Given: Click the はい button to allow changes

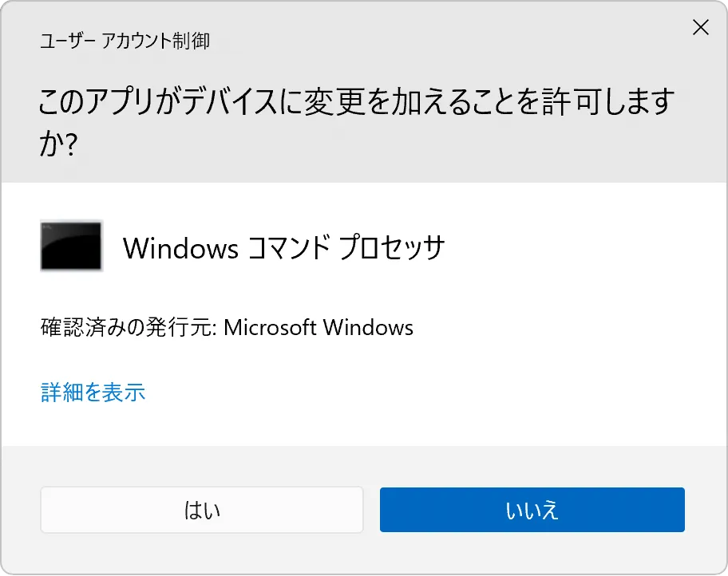Looking at the screenshot, I should [202, 510].
